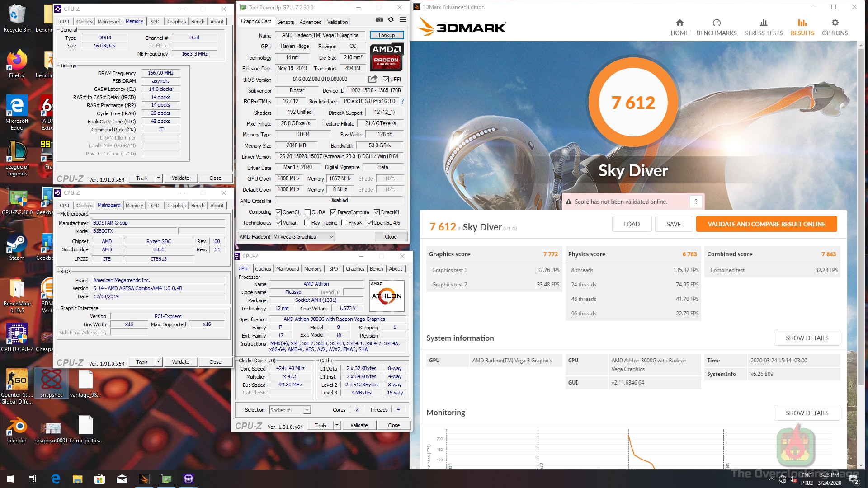Image resolution: width=868 pixels, height=488 pixels.
Task: Open 3DMark Options settings
Action: pos(835,26)
